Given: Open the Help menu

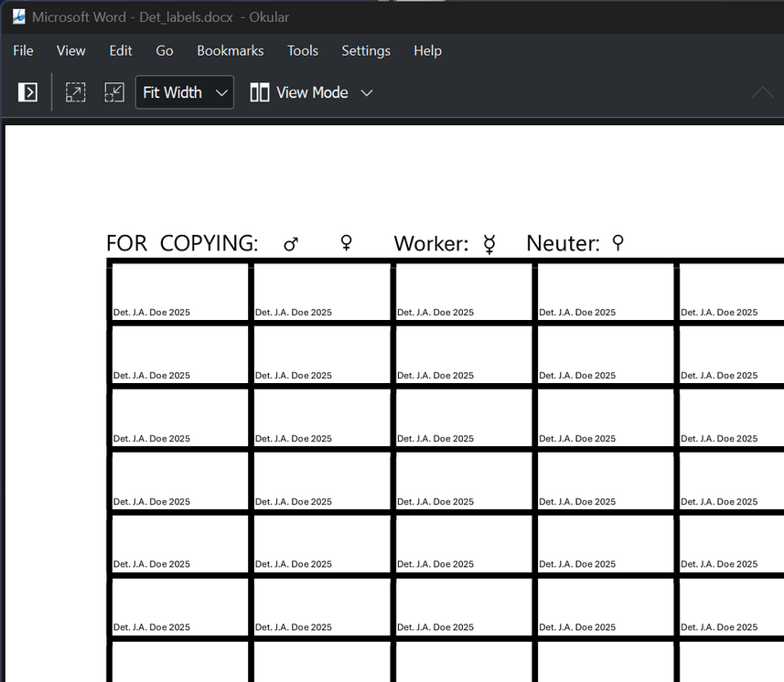Looking at the screenshot, I should (427, 51).
